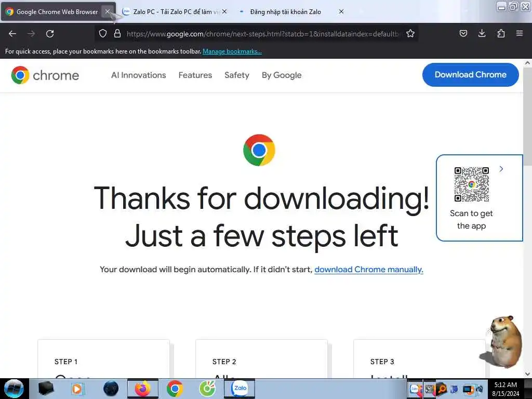The image size is (532, 399).
Task: Close the Đăng nhập tài khoản Zalo tab
Action: [x=341, y=11]
